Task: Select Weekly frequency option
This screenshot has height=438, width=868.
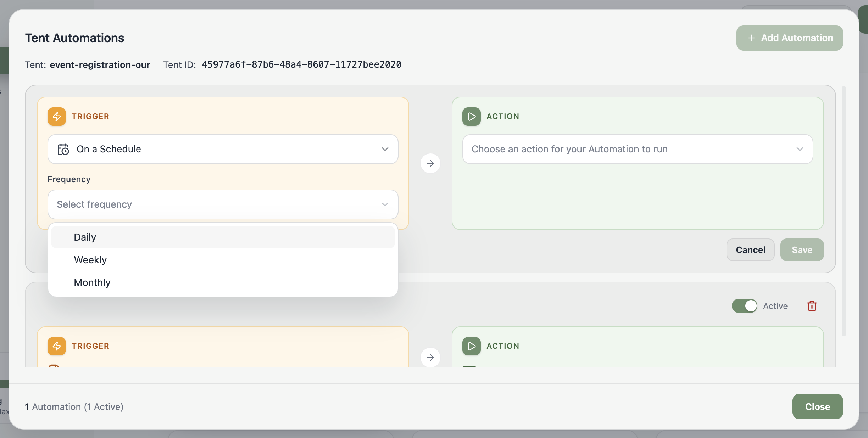Action: (x=223, y=260)
